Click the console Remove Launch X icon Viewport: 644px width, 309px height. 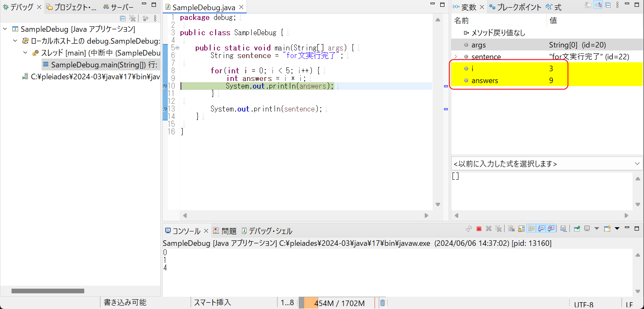(x=489, y=228)
